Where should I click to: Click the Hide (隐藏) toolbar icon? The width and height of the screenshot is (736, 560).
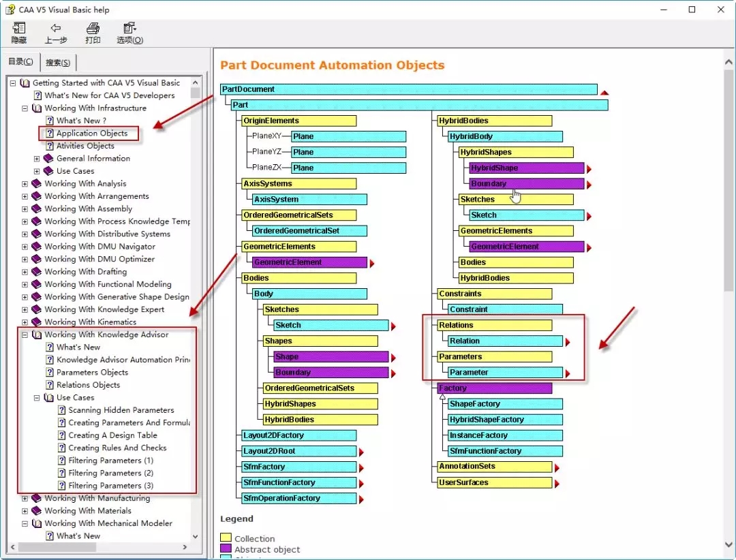click(19, 28)
